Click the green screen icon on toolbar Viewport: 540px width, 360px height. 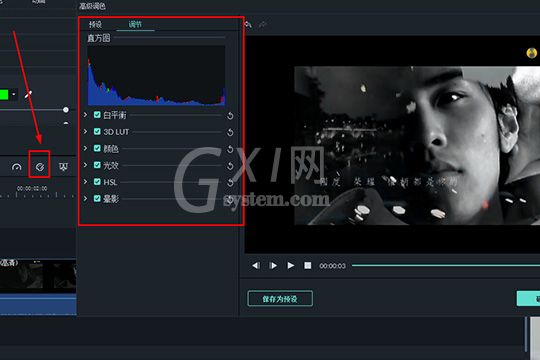click(x=63, y=167)
